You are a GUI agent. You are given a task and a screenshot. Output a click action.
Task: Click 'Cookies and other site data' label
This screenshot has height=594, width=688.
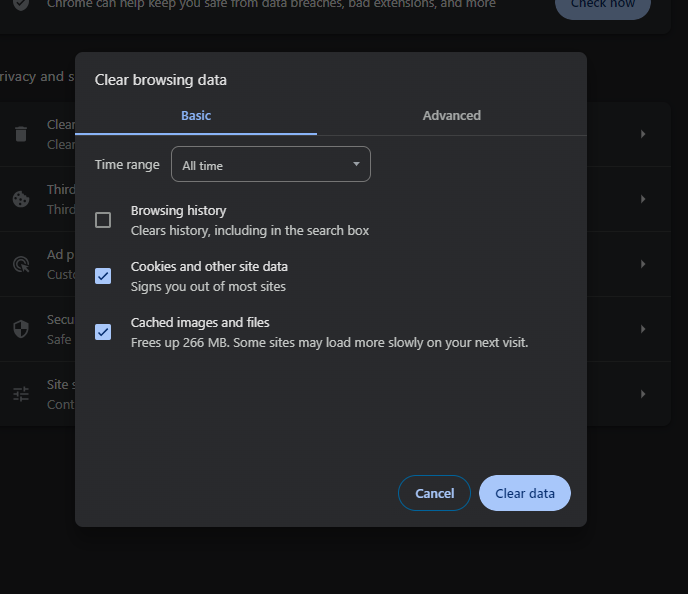point(209,267)
